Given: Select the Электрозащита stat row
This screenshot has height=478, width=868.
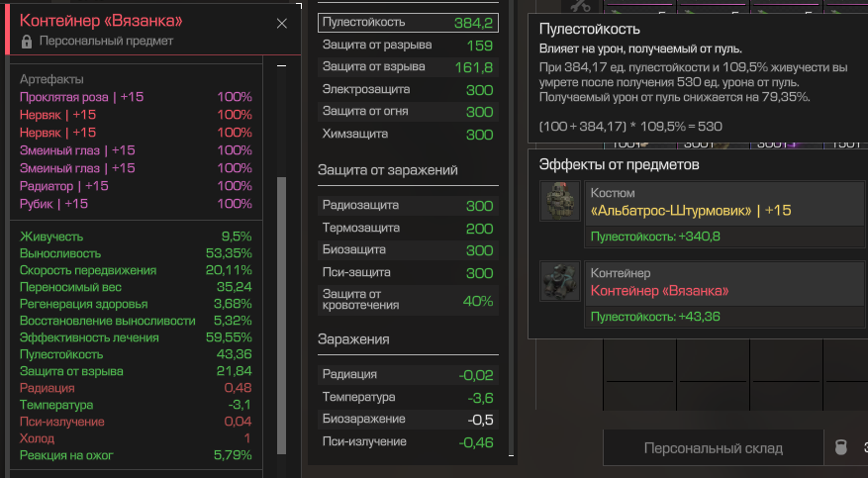Looking at the screenshot, I should click(x=408, y=90).
